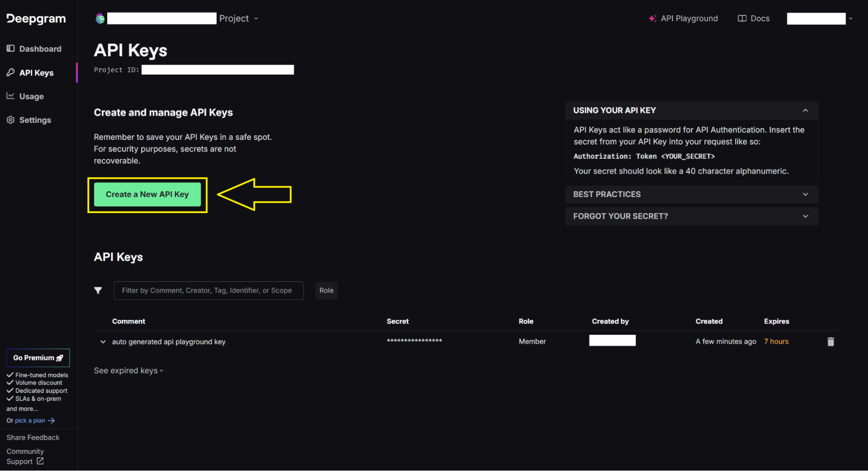868x471 pixels.
Task: Expand the Best Practices section
Action: pos(691,194)
